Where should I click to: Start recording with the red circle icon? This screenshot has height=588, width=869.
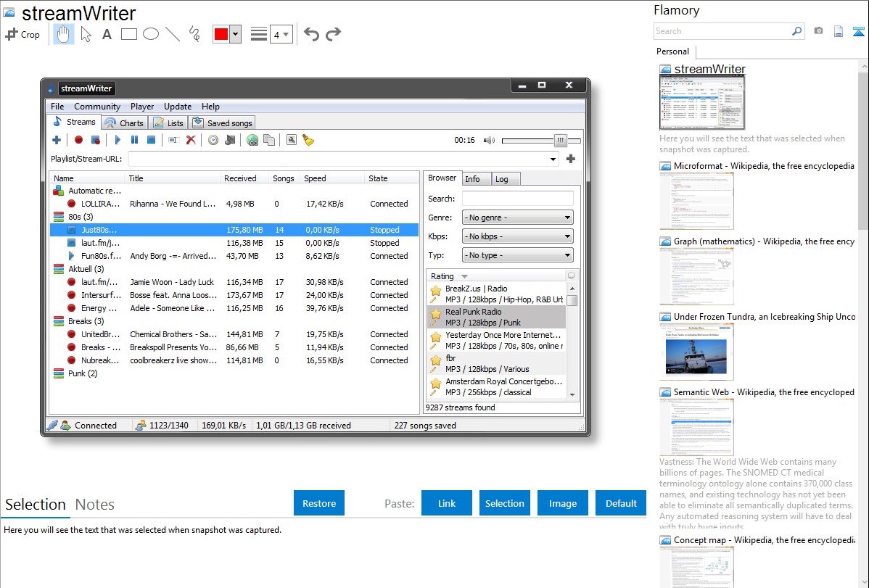point(78,140)
